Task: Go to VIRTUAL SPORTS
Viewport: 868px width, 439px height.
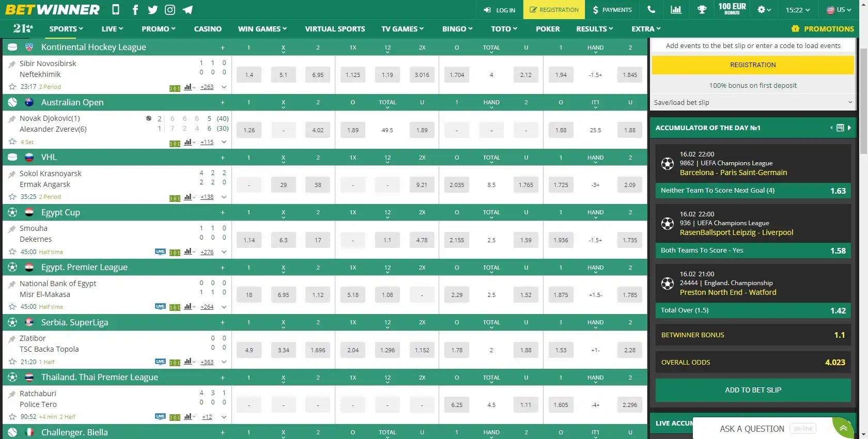Action: pyautogui.click(x=335, y=29)
